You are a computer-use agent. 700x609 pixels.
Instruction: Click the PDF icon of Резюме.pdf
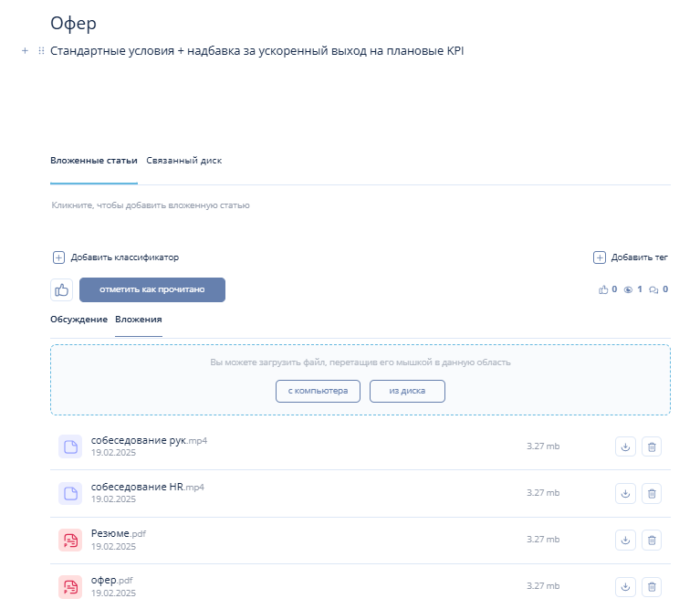pos(70,541)
